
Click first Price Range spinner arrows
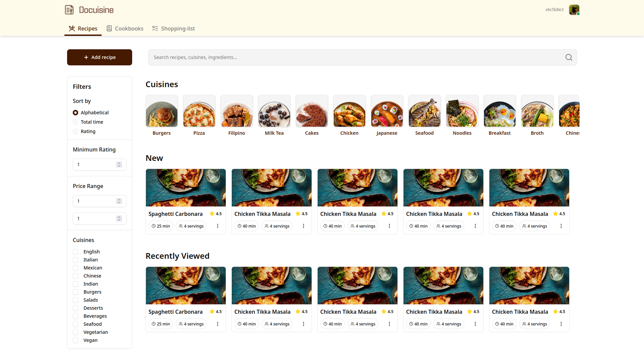[x=119, y=201]
